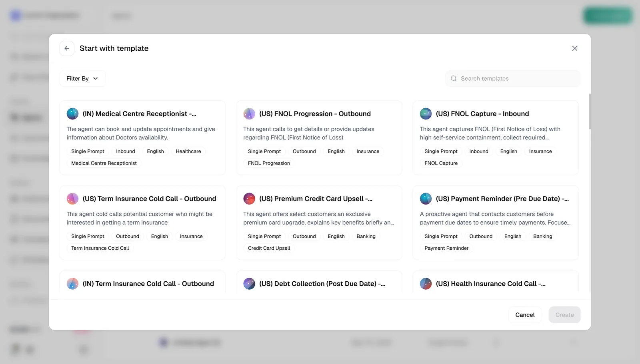This screenshot has width=640, height=364.
Task: Click the template list vertical scrollbar
Action: point(590,111)
